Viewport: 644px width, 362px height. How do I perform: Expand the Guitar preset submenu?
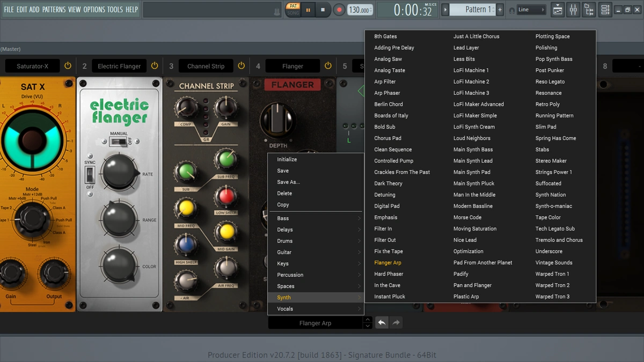pyautogui.click(x=316, y=252)
